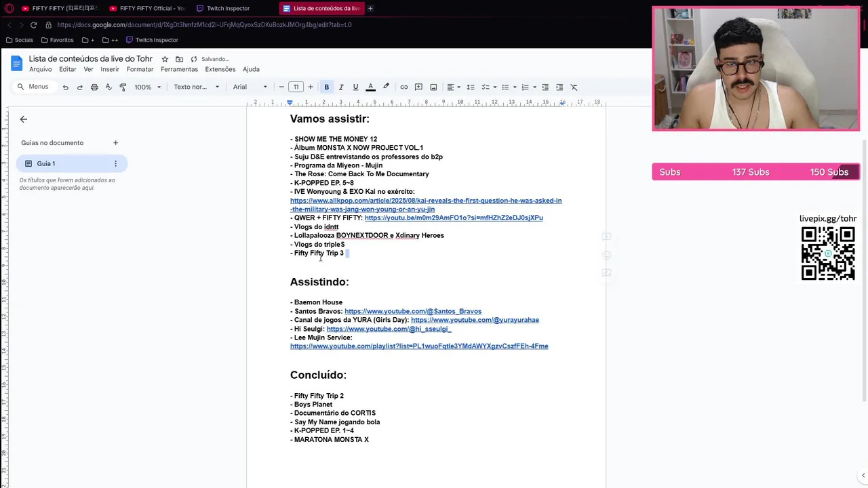Star the document with the star icon
The image size is (868, 488).
pos(165,59)
